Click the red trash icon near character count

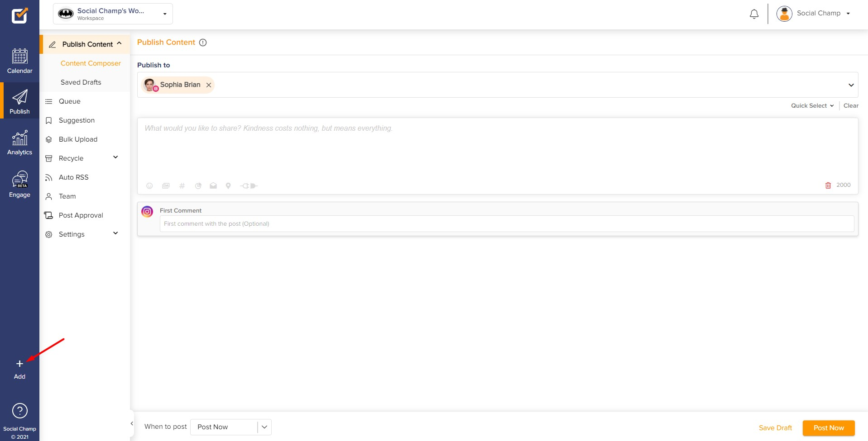tap(828, 185)
